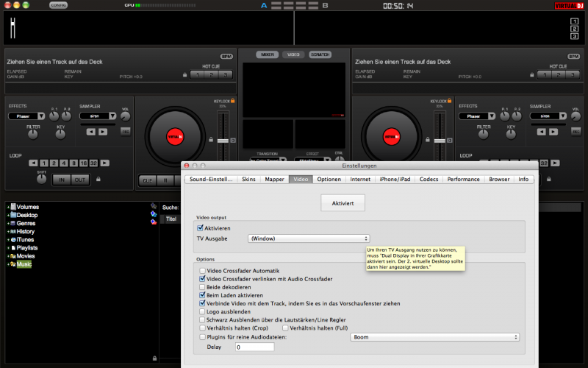Click right deck sampler play arrow
This screenshot has width=588, height=368.
[553, 132]
